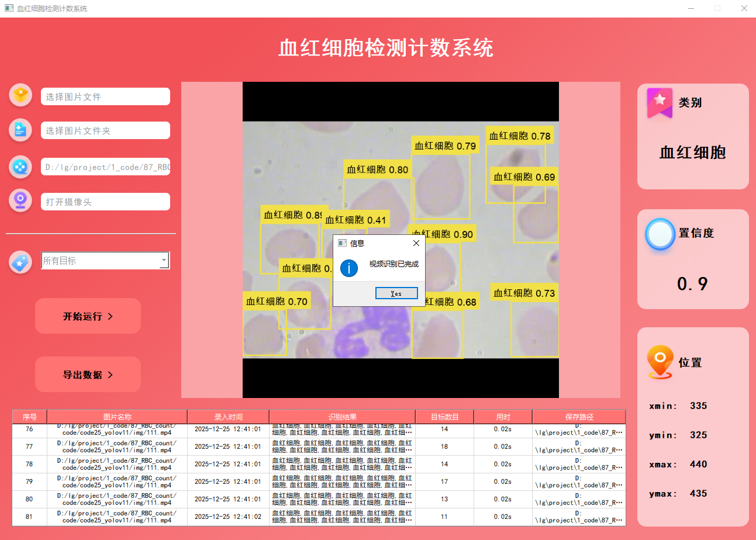Click the 保存路径 column header
Screen dimensions: 756x540
(x=579, y=417)
